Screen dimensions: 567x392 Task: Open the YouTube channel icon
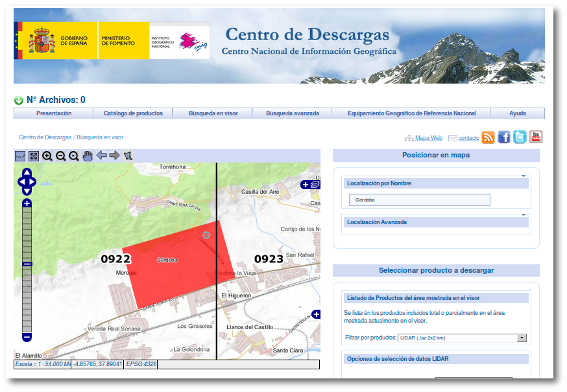tap(535, 137)
